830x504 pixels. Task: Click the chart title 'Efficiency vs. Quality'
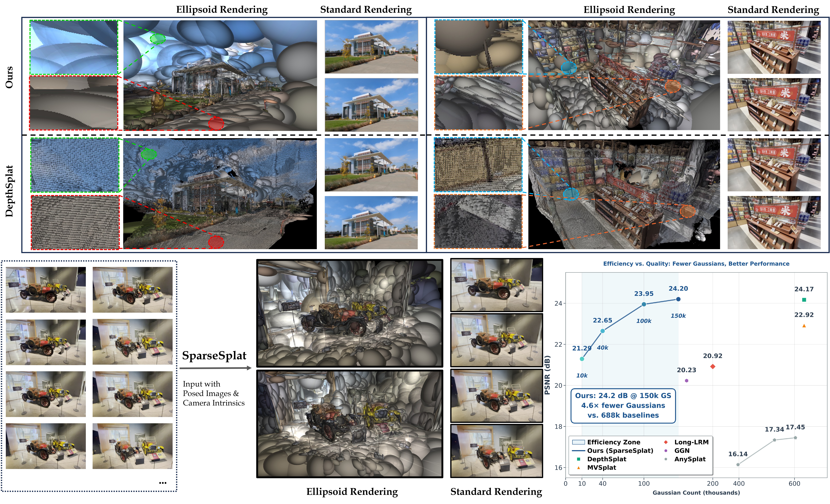(x=696, y=264)
